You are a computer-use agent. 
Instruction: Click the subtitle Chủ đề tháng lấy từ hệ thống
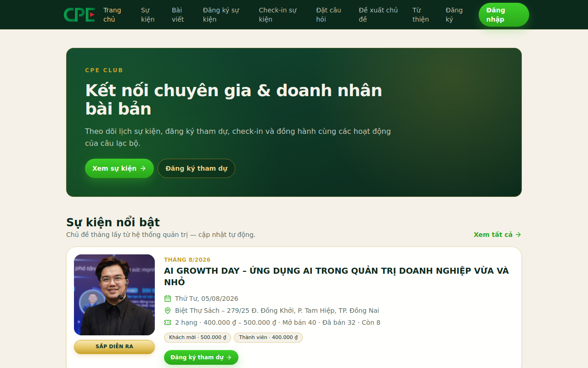pos(161,235)
